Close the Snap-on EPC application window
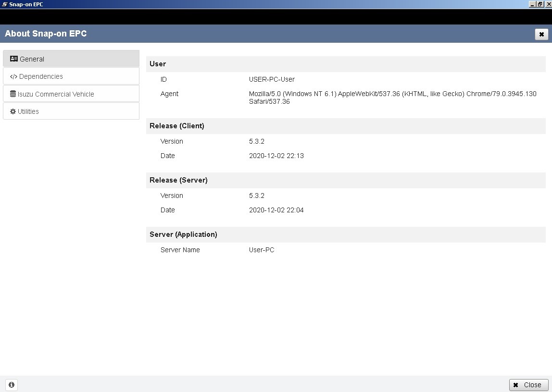The height and width of the screenshot is (392, 552). [548, 4]
